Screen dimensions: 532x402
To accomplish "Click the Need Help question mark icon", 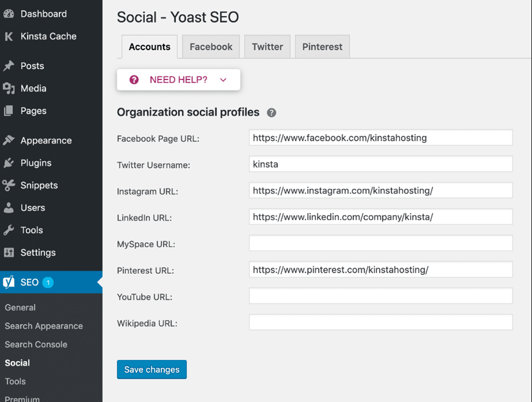I will tap(134, 80).
